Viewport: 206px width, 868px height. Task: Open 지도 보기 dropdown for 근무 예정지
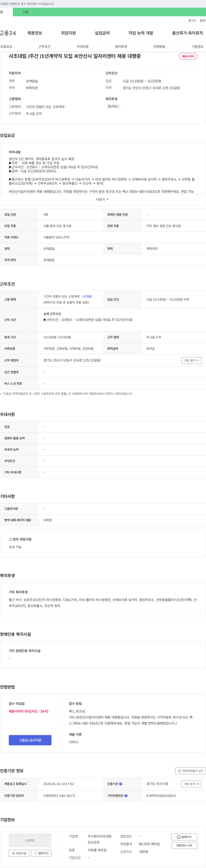(x=191, y=360)
